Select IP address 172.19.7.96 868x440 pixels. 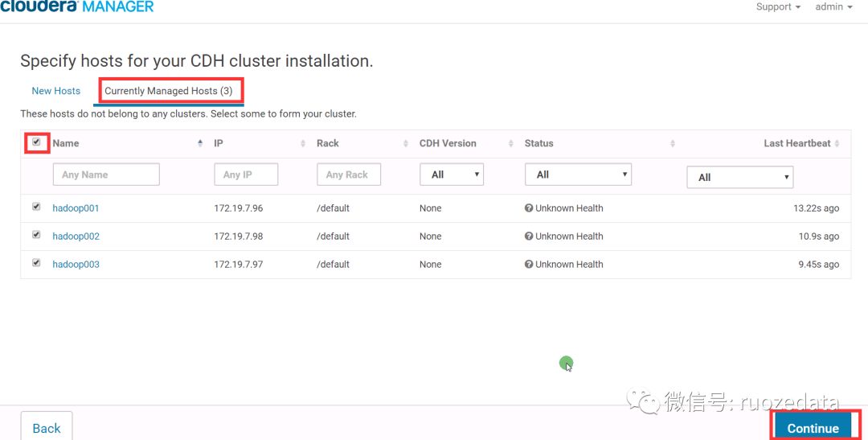pos(239,208)
